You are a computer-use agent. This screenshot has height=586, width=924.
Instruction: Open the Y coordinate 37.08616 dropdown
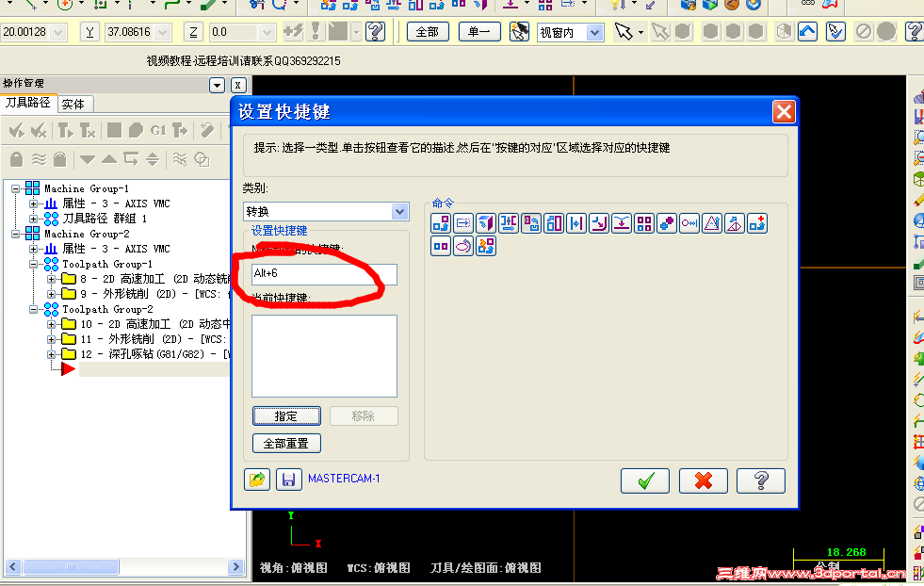pos(164,32)
